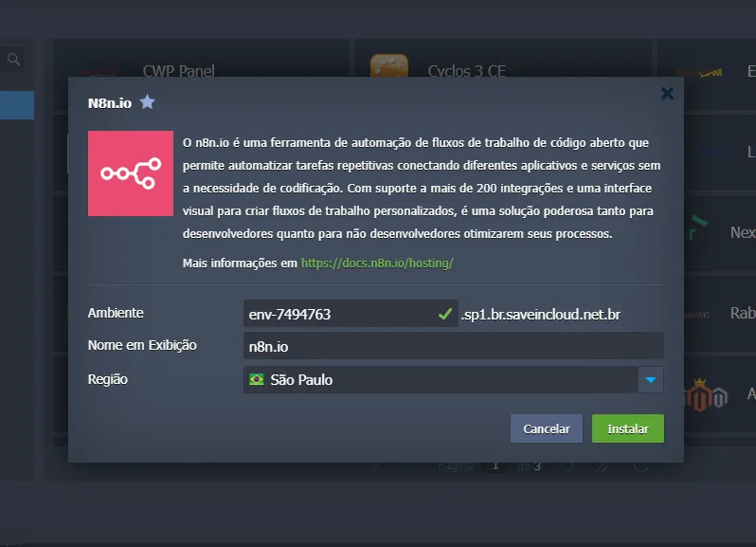Click the search magnifier icon in sidebar

click(13, 60)
